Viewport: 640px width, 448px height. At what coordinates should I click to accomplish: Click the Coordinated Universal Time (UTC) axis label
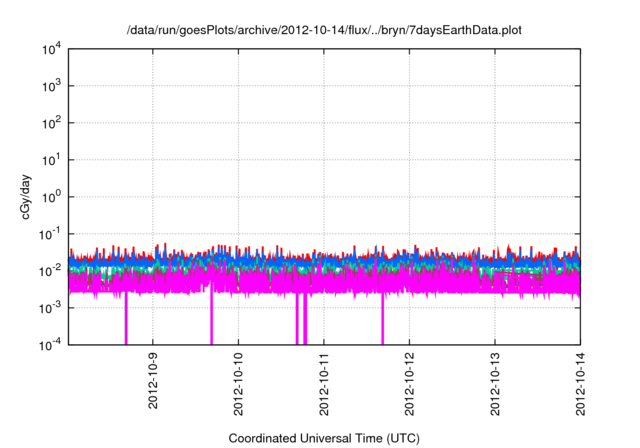tap(324, 438)
